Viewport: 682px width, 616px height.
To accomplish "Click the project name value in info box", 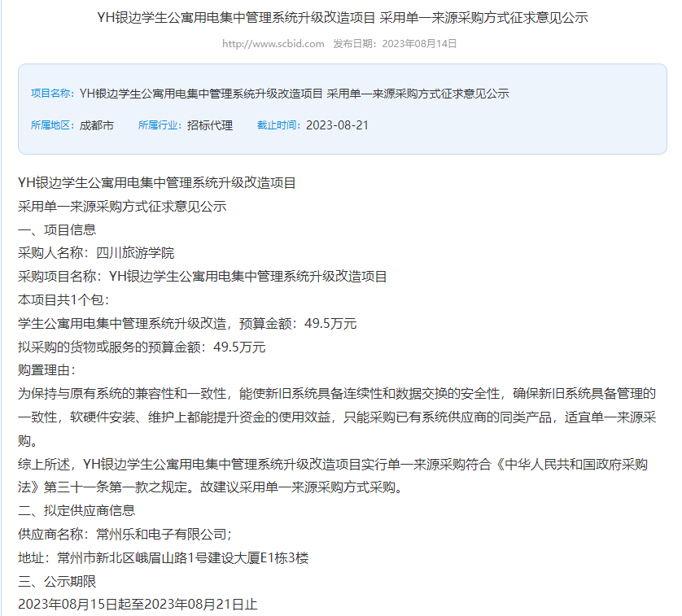I will point(294,94).
